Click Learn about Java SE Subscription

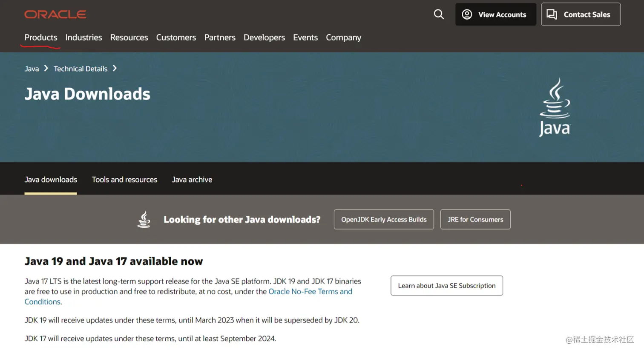tap(447, 285)
